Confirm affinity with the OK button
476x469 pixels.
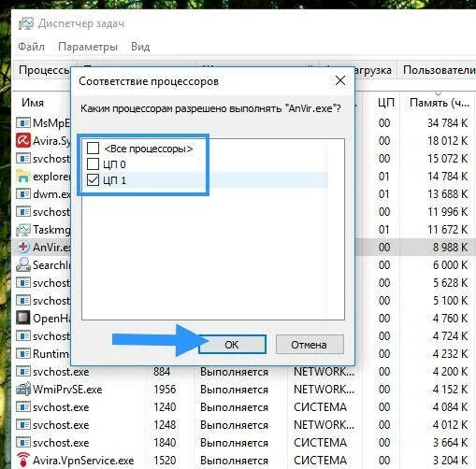pos(232,345)
